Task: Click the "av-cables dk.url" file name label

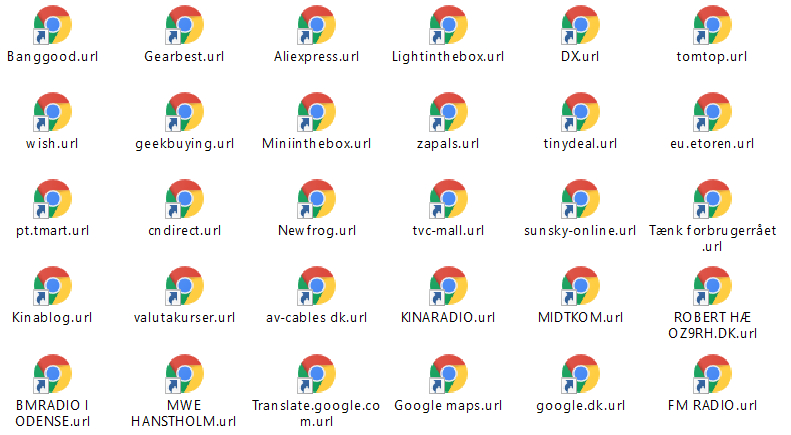Action: 316,317
